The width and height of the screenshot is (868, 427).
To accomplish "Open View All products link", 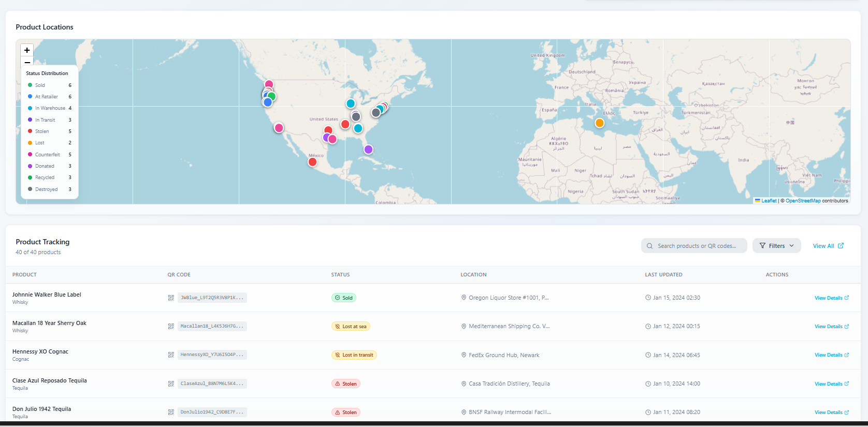I will click(828, 246).
